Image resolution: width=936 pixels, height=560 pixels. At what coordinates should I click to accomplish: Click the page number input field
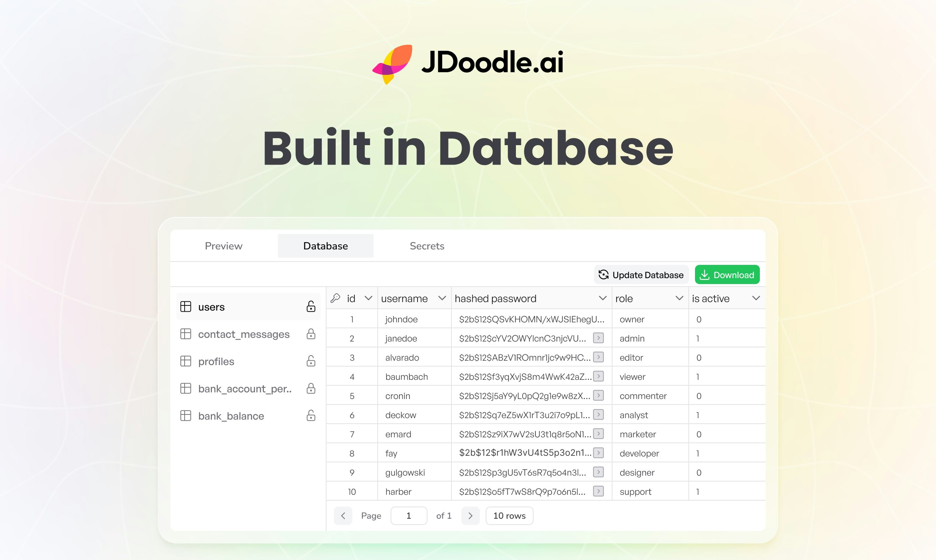click(409, 515)
